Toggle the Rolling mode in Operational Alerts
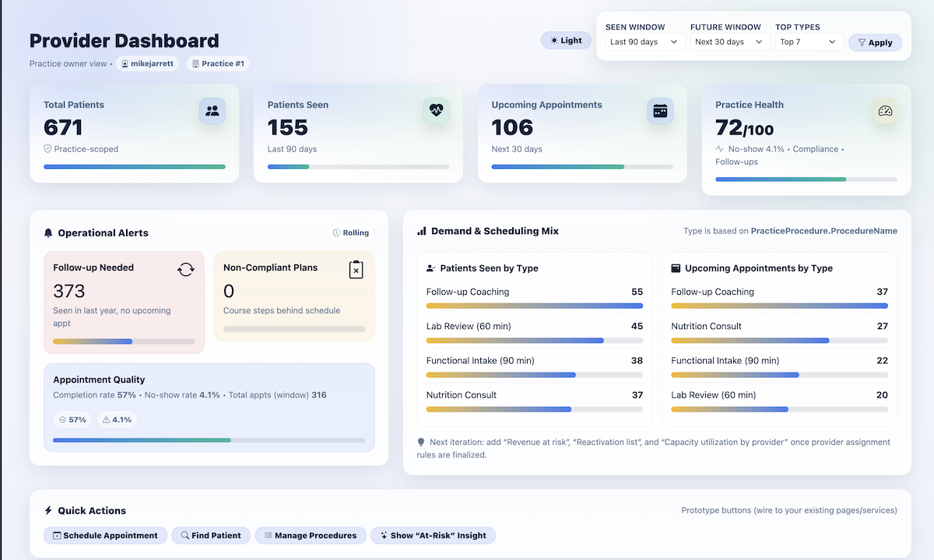This screenshot has width=934, height=560. pos(350,232)
